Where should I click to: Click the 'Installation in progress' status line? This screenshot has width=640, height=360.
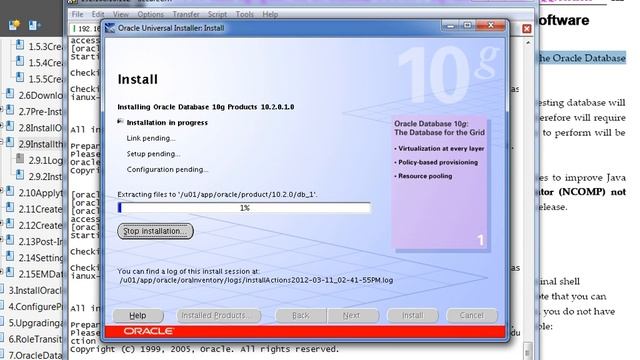[x=167, y=122]
